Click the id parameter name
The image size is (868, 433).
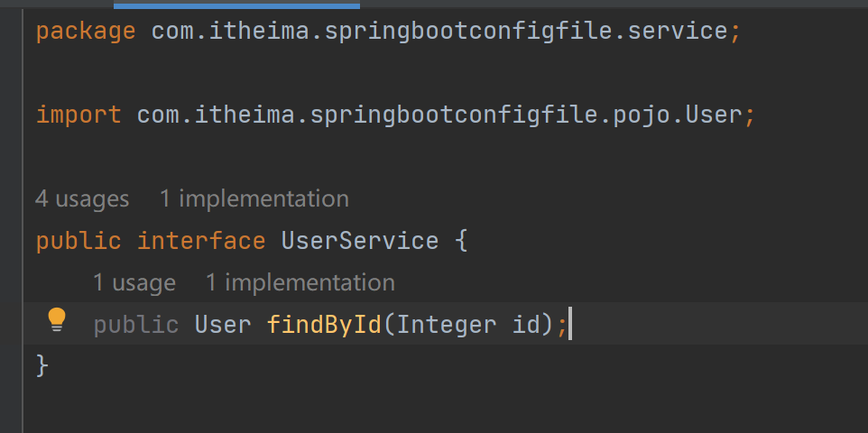[x=526, y=325]
